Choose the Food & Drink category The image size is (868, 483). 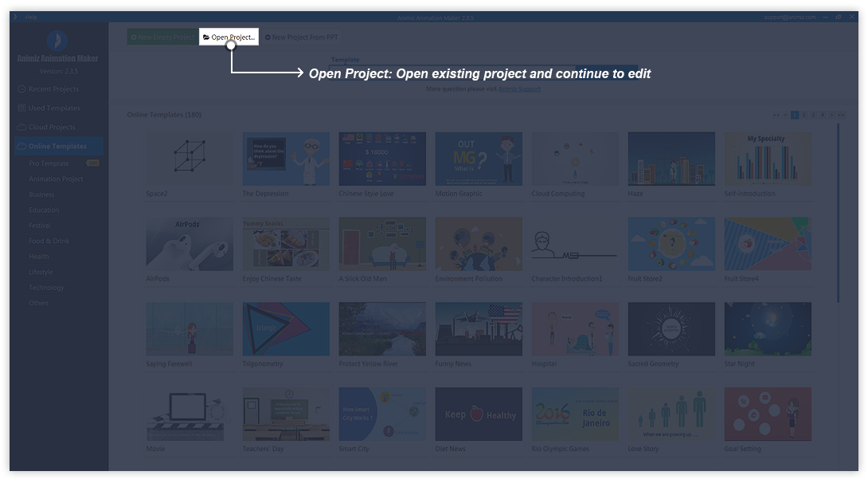pyautogui.click(x=49, y=241)
